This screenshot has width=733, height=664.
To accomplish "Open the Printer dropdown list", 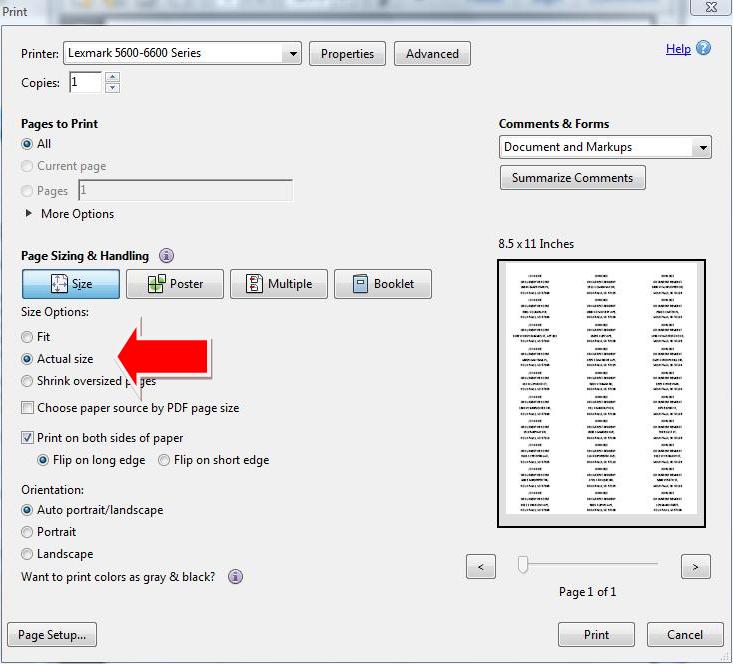I will [292, 54].
